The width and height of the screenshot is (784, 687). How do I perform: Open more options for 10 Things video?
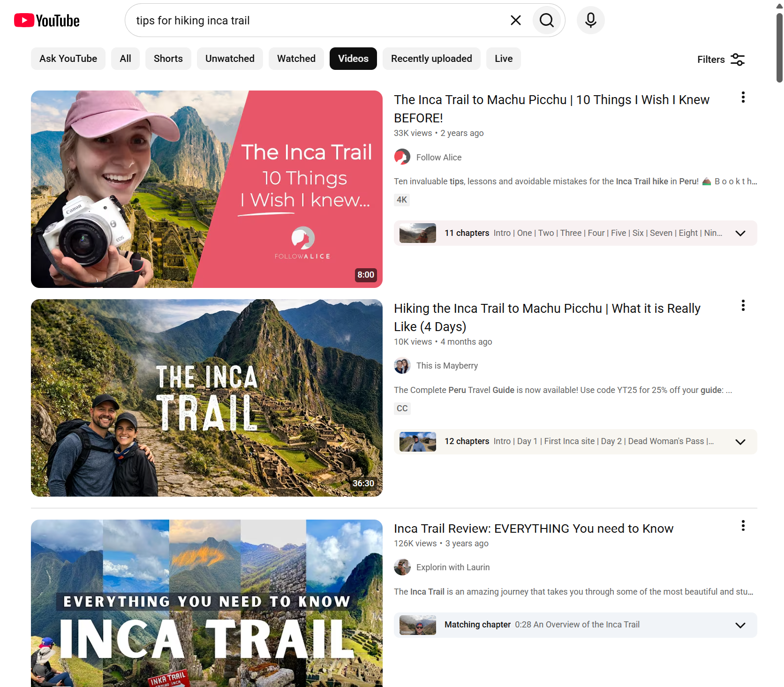743,97
